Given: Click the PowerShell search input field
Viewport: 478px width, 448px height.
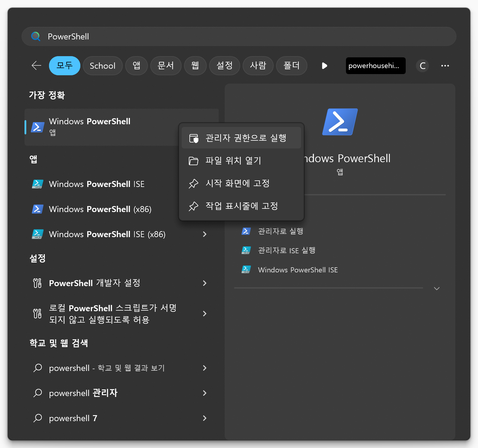Looking at the screenshot, I should tap(239, 36).
